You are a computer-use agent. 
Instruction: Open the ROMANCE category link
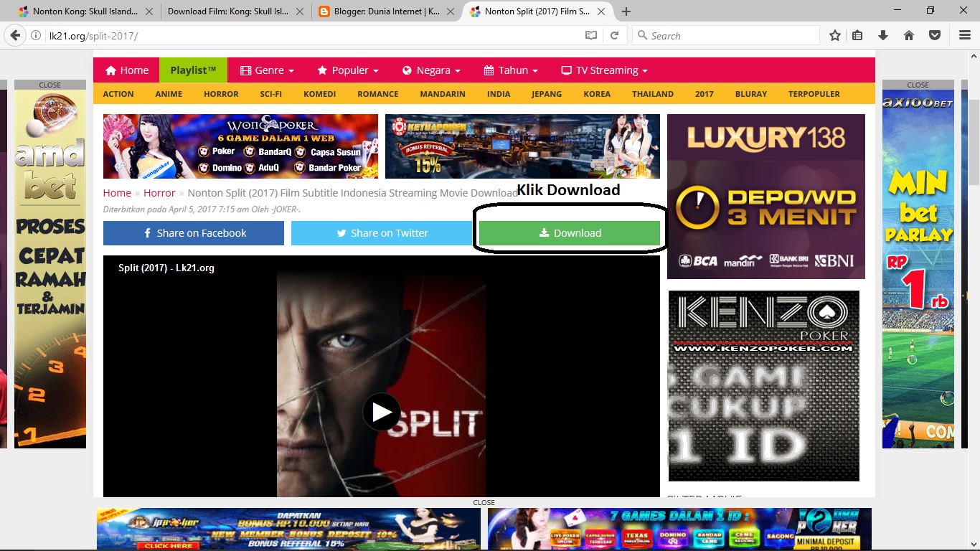pyautogui.click(x=378, y=94)
